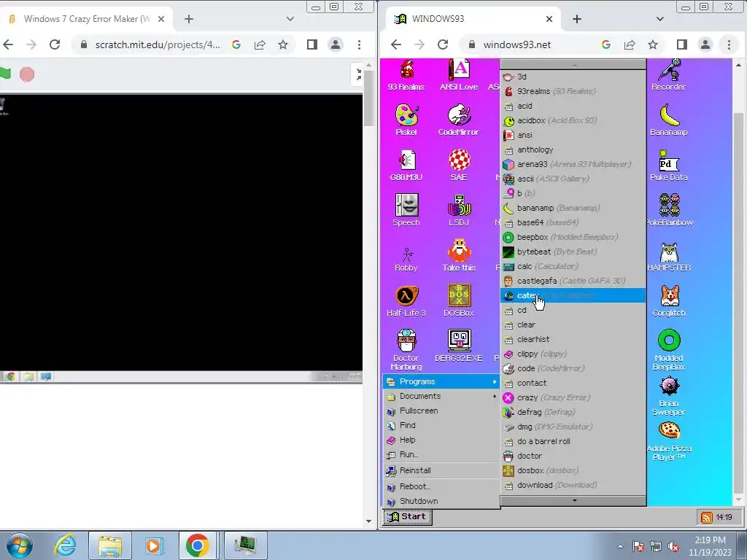Viewport: 747px width, 560px height.
Task: Open the Robby desktop icon
Action: [406, 259]
